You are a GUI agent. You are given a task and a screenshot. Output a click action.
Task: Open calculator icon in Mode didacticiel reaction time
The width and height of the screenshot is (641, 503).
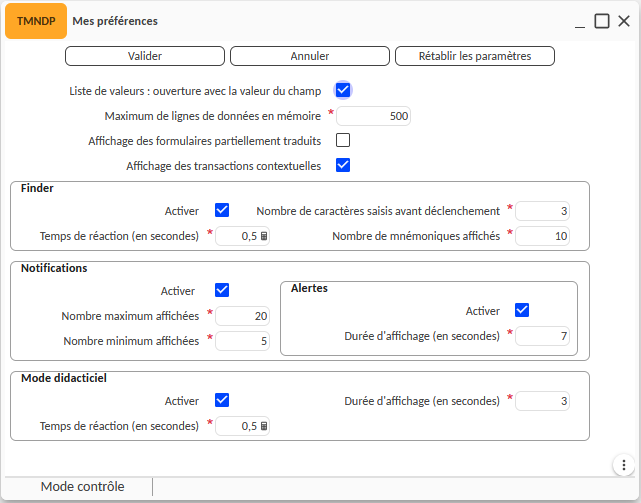[265, 427]
